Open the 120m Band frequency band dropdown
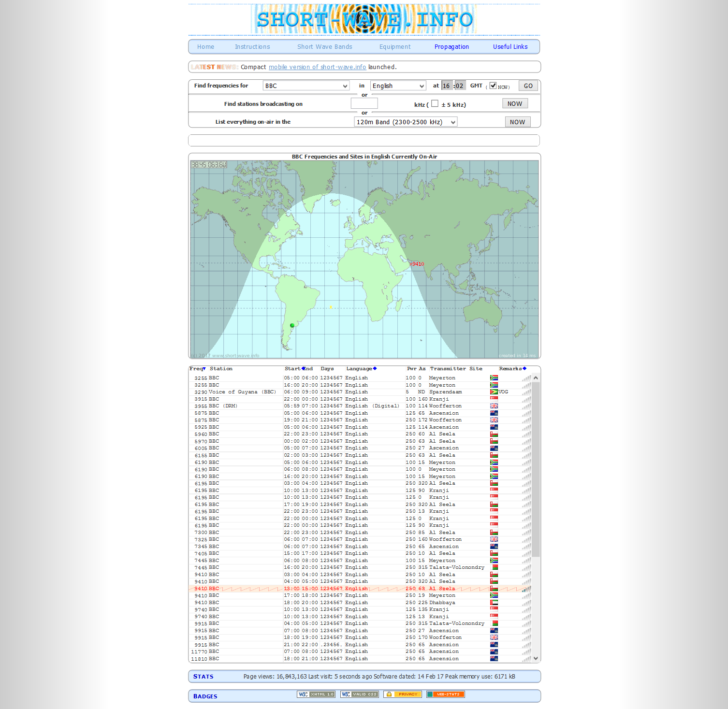Image resolution: width=728 pixels, height=709 pixels. coord(406,122)
